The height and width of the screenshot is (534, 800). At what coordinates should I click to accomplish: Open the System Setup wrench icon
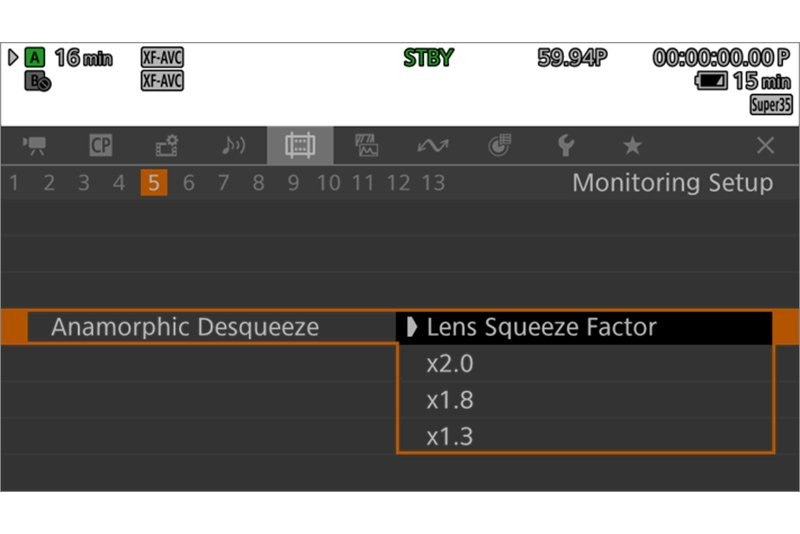565,146
